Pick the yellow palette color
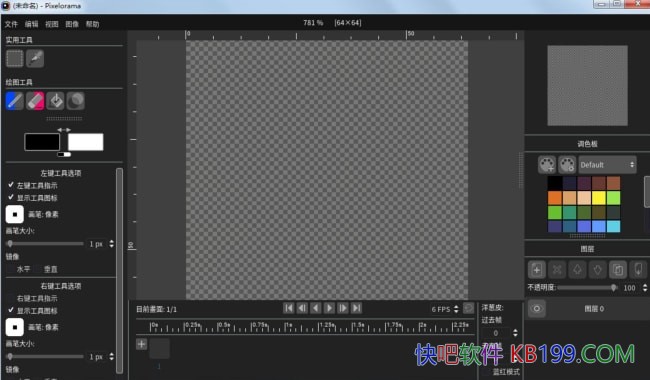Viewport: 650px width, 380px height. coord(599,198)
